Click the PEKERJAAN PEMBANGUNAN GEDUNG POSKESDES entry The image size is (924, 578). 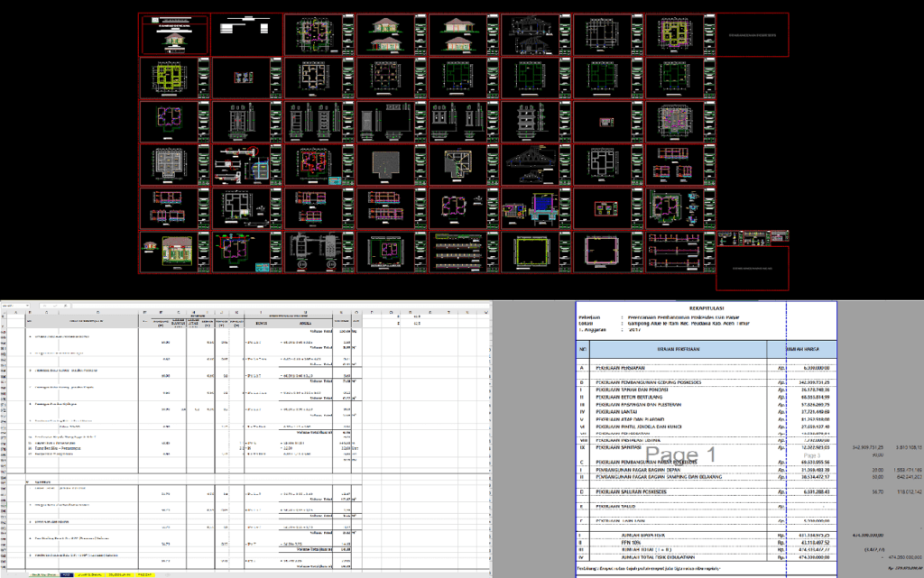coord(650,381)
